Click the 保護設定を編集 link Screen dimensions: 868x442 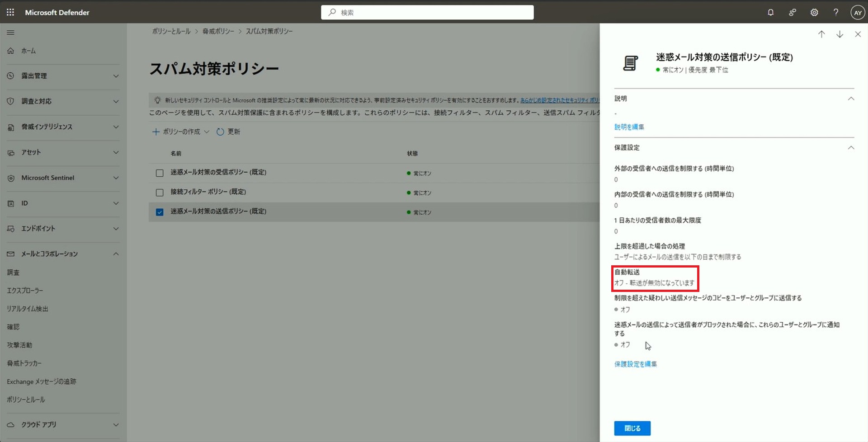click(635, 364)
